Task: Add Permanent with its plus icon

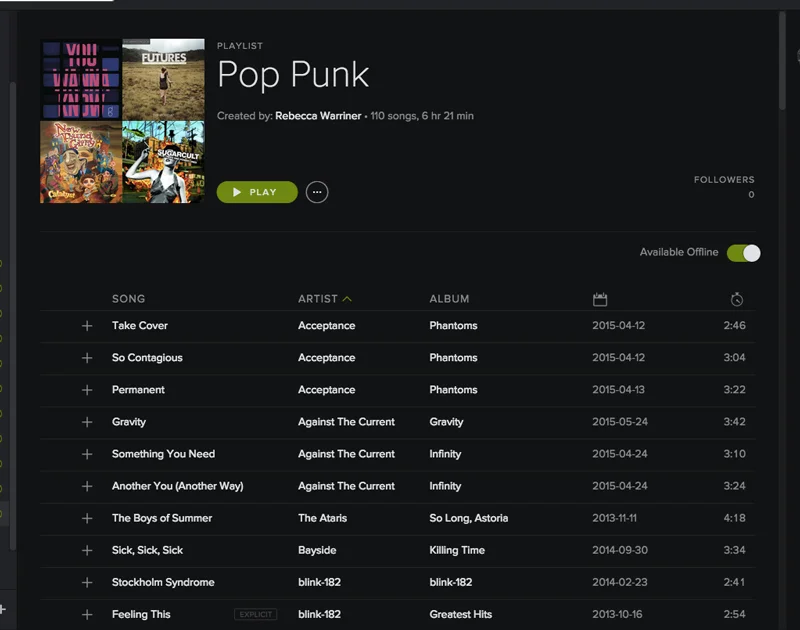Action: pos(87,390)
